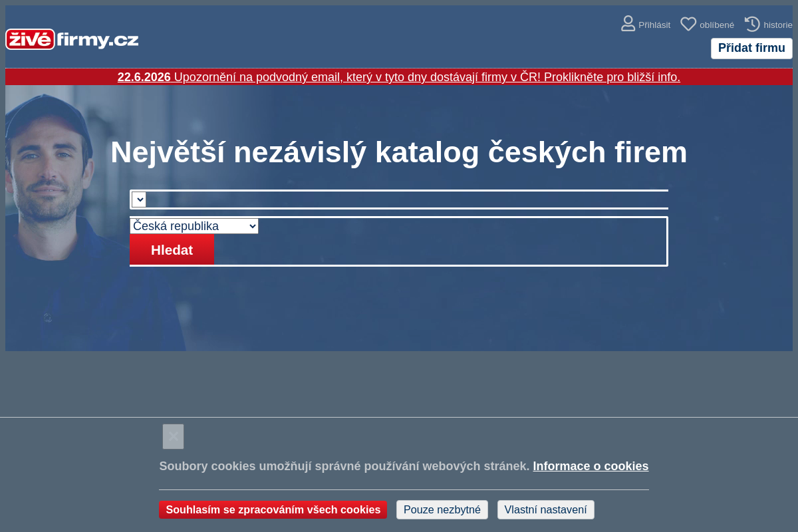Click the red Hledat search button
The image size is (798, 532).
(172, 249)
